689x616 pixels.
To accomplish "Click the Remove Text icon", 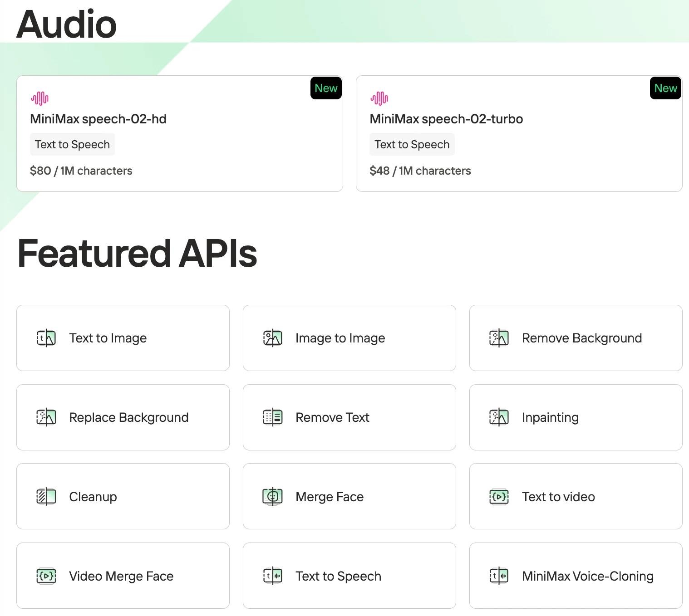I will 272,417.
